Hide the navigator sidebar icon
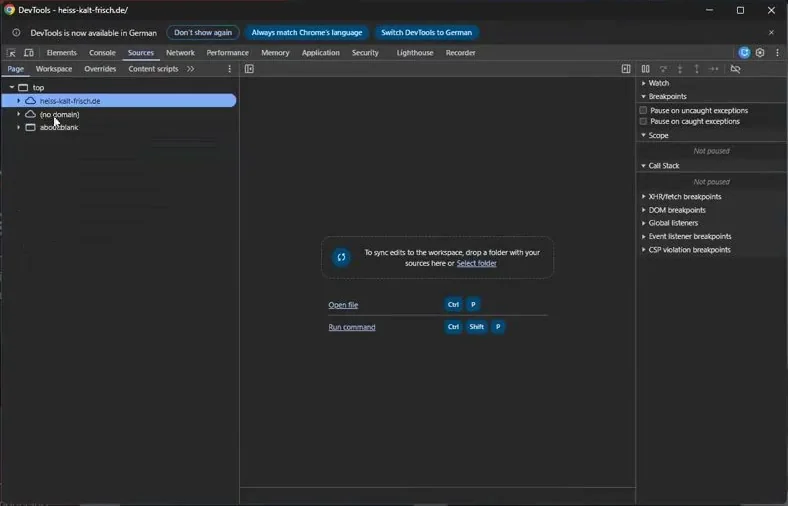This screenshot has height=506, width=788. [249, 69]
